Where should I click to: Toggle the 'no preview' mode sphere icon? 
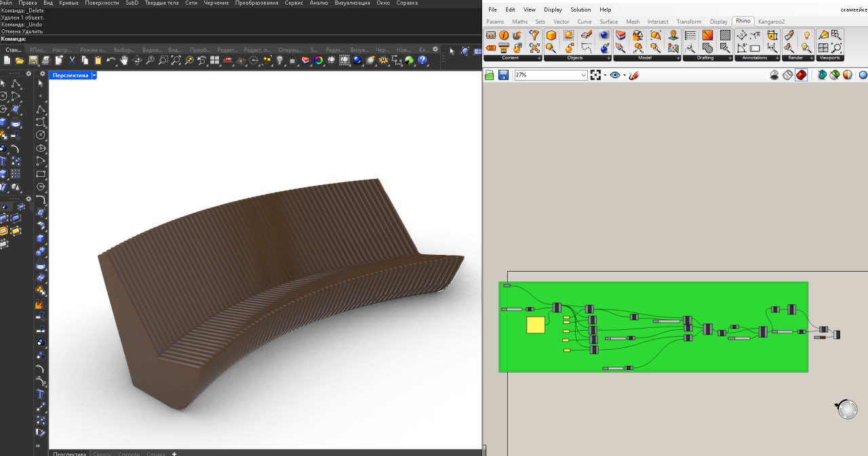(x=774, y=75)
